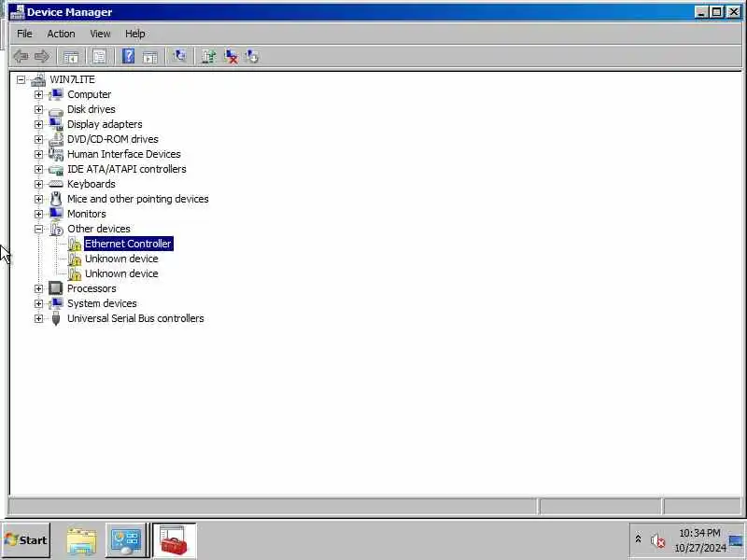Click the muted volume tray icon
747x560 pixels.
click(x=657, y=540)
